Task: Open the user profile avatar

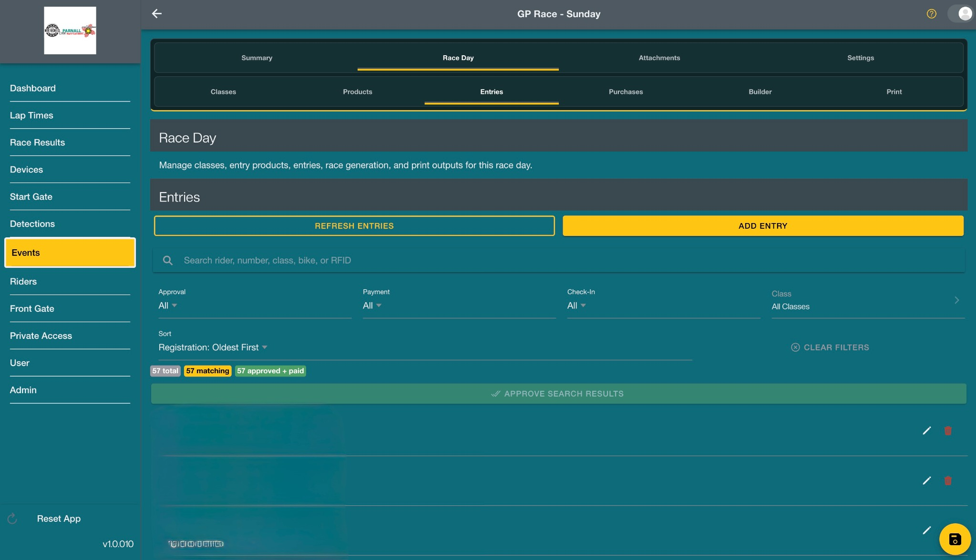Action: [965, 13]
